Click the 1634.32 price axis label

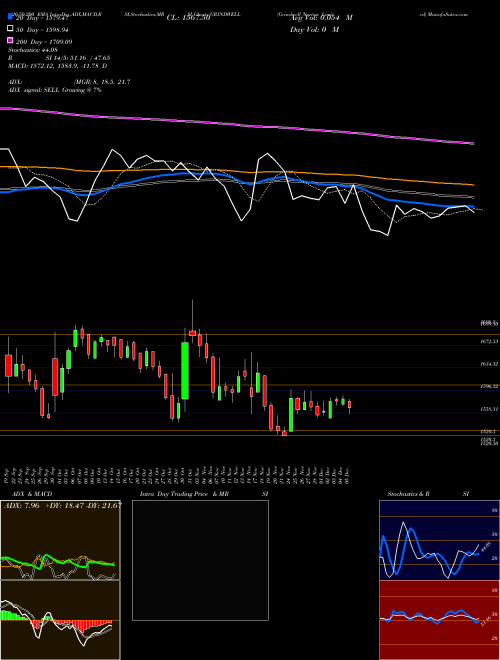point(490,364)
